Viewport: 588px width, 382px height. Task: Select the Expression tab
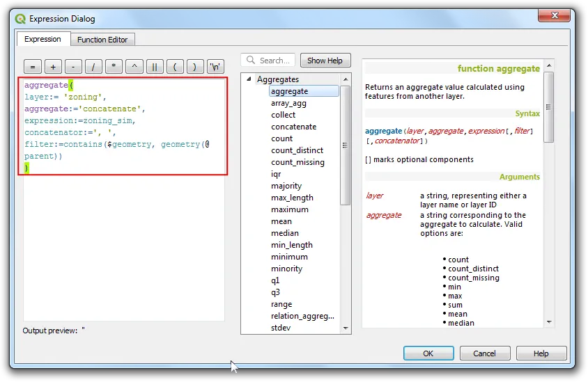[x=42, y=39]
